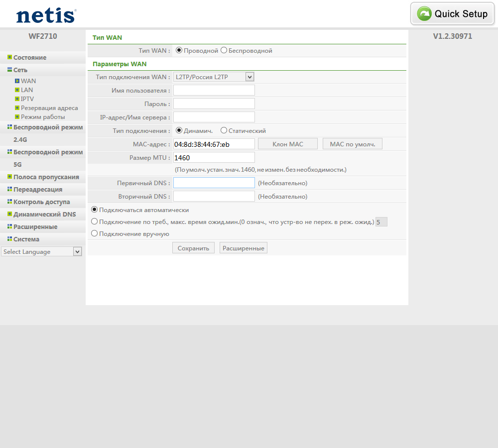Viewport: 498px width, 448px height.
Task: Click the MAC по умолч. button
Action: click(x=353, y=144)
